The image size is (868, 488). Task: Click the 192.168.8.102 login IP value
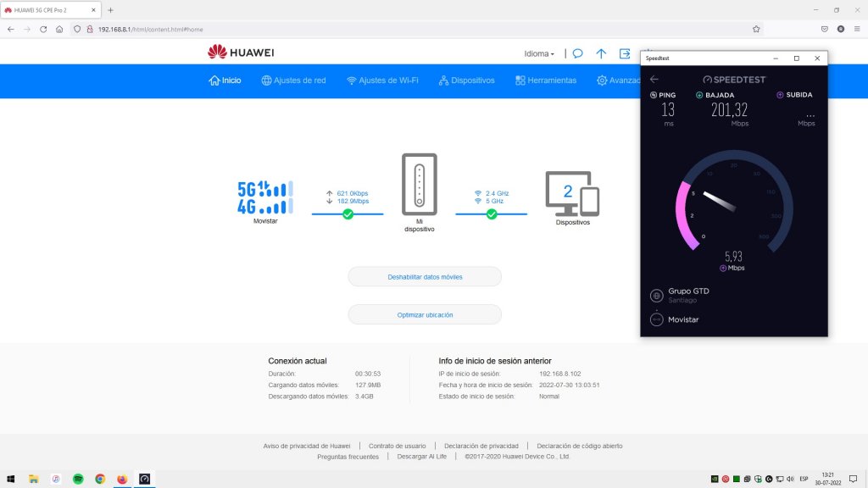(x=559, y=374)
